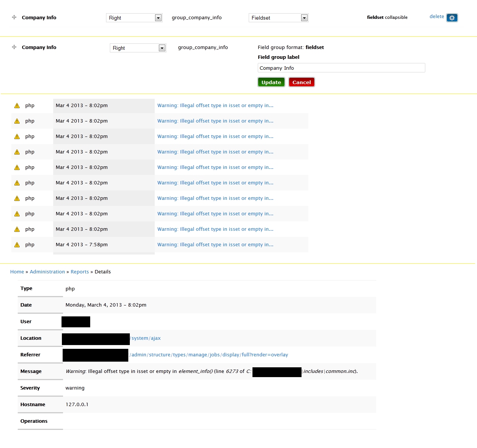Click the 'element_info()' text in the Message row
This screenshot has height=448, width=477.
pos(195,371)
